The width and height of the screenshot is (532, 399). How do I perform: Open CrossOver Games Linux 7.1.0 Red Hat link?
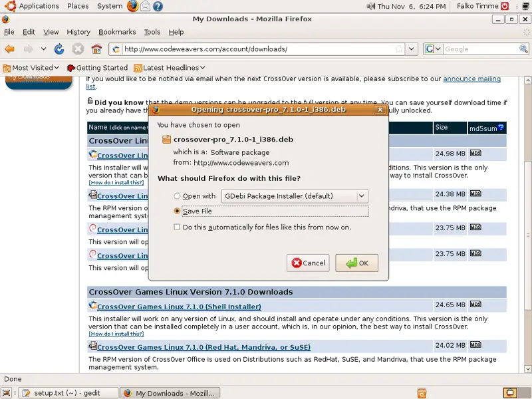click(204, 347)
